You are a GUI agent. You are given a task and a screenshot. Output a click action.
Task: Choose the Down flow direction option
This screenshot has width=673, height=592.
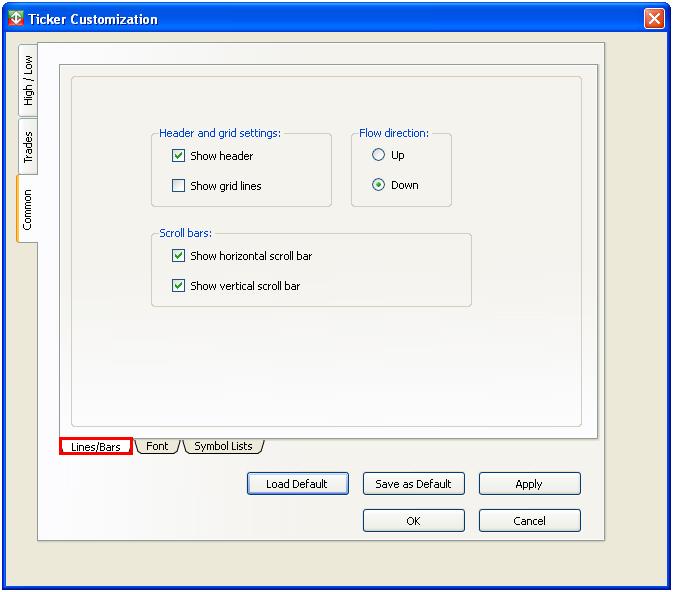379,185
